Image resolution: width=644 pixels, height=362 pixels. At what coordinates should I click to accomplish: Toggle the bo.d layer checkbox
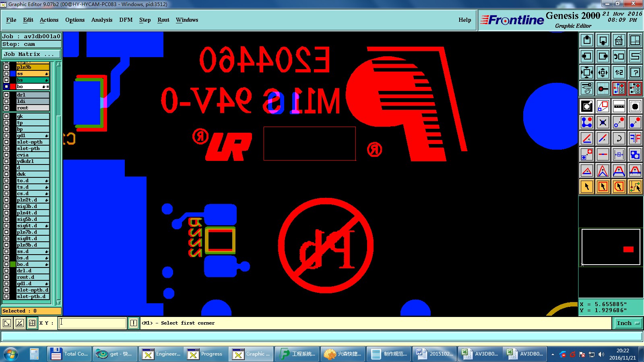click(x=6, y=264)
